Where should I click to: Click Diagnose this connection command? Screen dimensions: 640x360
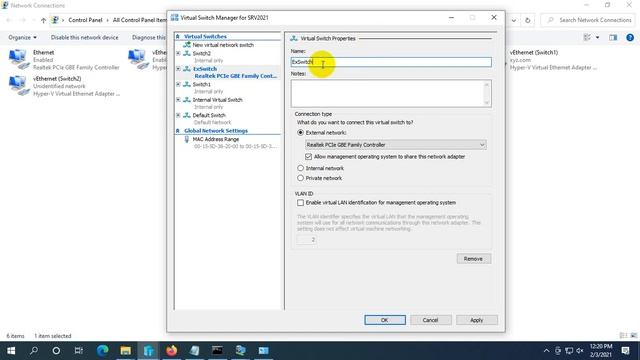pos(149,38)
